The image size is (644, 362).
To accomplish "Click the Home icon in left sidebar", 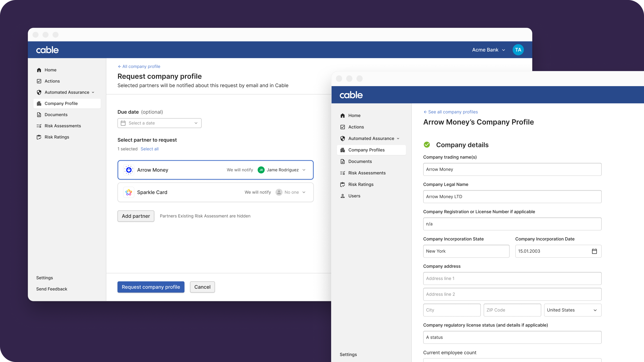I will (39, 70).
